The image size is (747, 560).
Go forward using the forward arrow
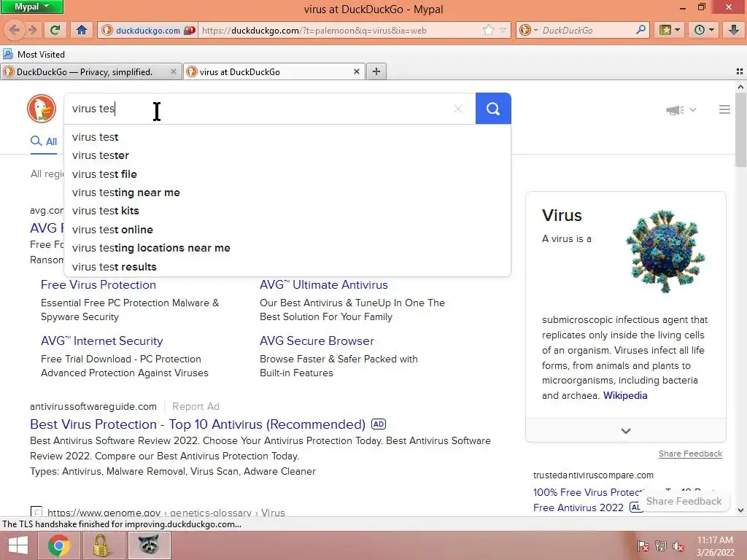[x=32, y=30]
